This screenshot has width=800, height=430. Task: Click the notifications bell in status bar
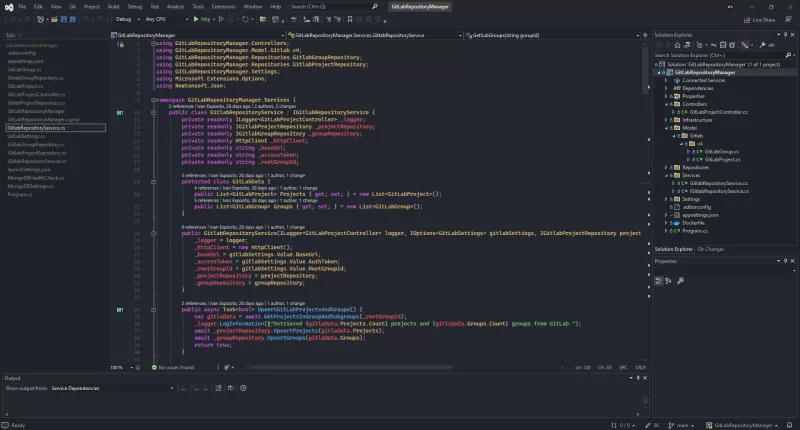point(790,424)
